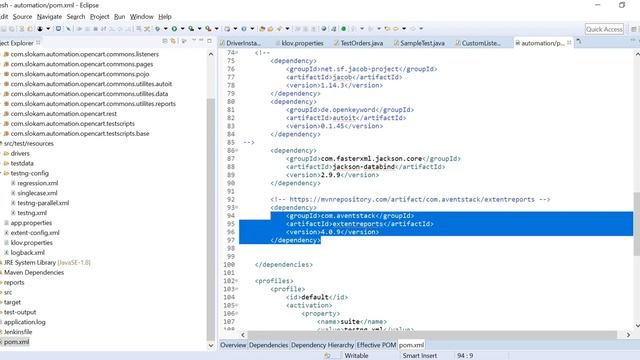Image resolution: width=640 pixels, height=360 pixels.
Task: Click the Open Perspective icon near Quick Access
Action: tap(633, 29)
